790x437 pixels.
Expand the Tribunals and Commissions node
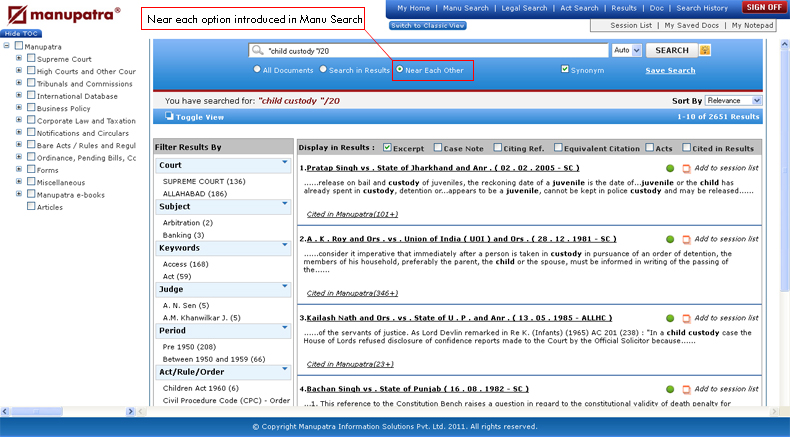point(19,83)
